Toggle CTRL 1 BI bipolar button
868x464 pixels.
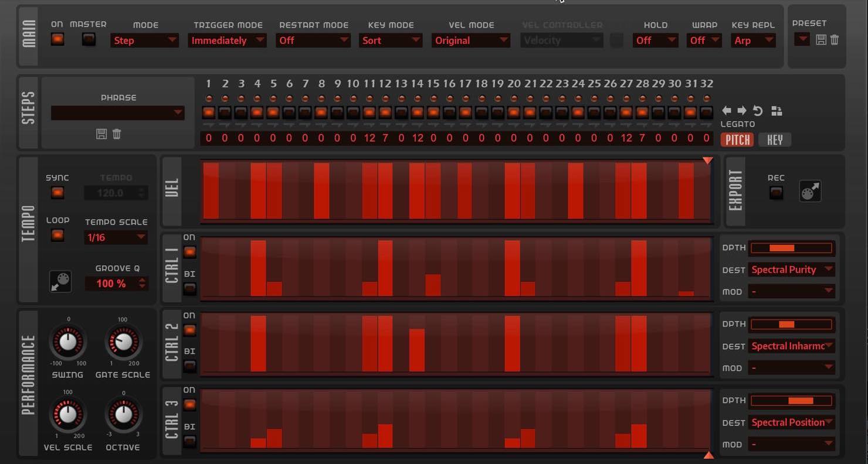coord(189,288)
